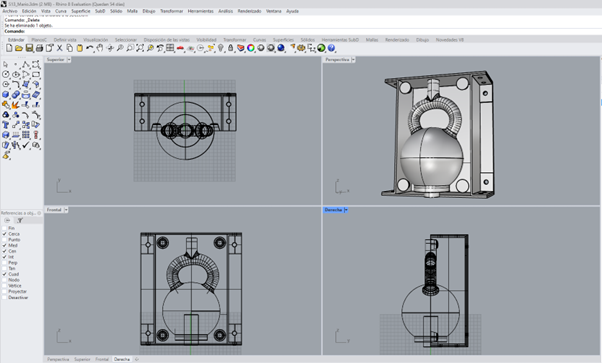
Task: Click the four-viewport layout icon
Action: (170, 48)
